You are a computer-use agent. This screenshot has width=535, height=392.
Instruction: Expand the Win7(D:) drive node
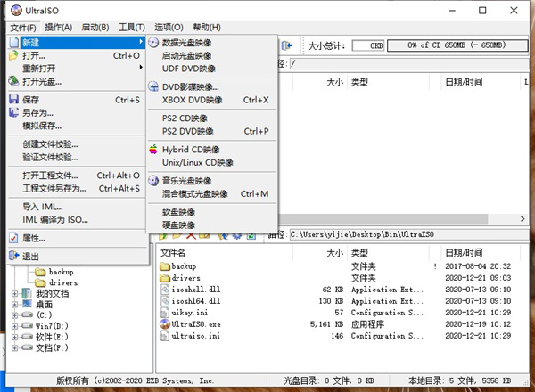pyautogui.click(x=15, y=327)
